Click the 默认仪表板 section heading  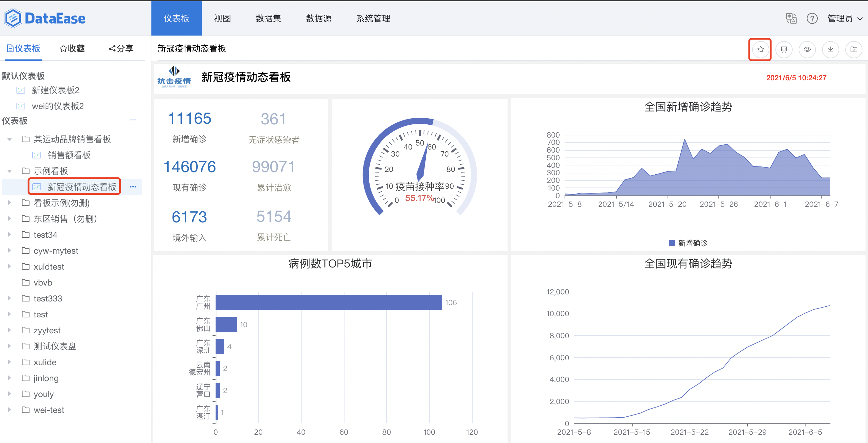pos(23,76)
